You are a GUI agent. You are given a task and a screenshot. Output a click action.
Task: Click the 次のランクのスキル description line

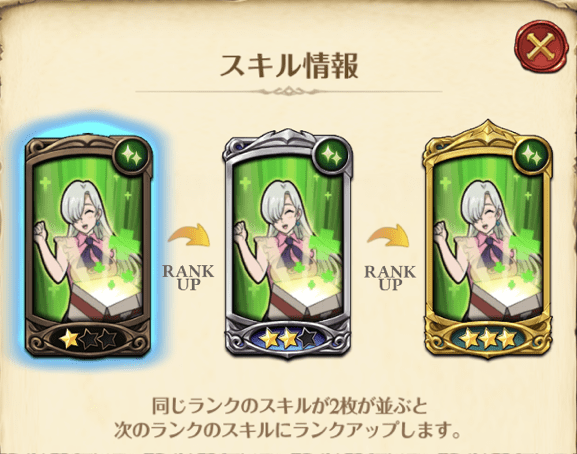tap(288, 430)
